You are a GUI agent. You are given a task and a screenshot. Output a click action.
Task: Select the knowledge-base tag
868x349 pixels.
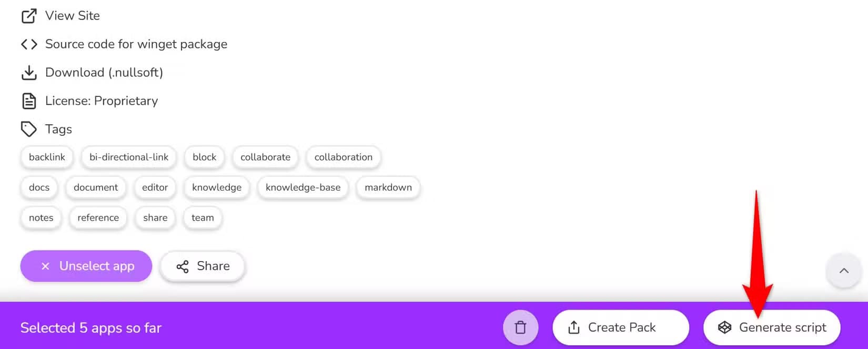point(303,187)
